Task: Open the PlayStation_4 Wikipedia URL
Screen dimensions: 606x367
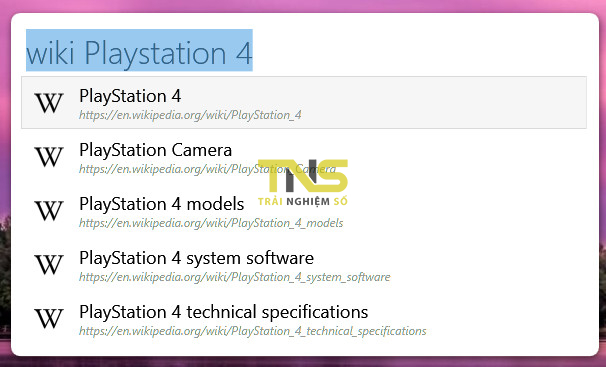Action: click(x=190, y=115)
